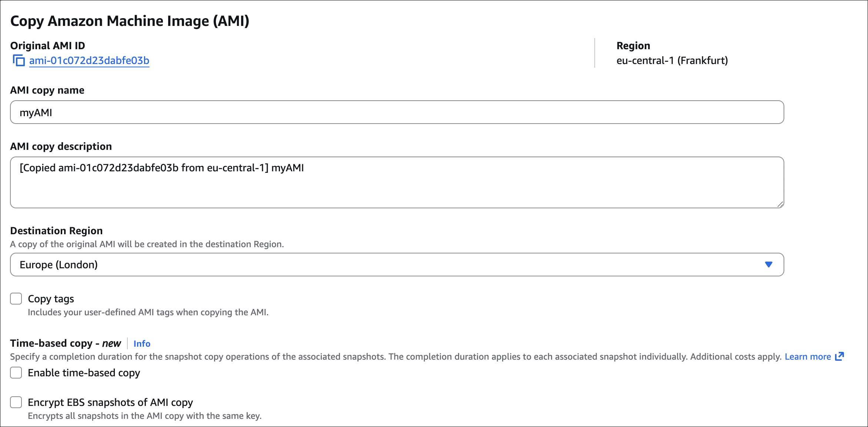Click the eu-central-1 (Frankfurt) region text
Image resolution: width=868 pixels, height=427 pixels.
click(x=672, y=60)
